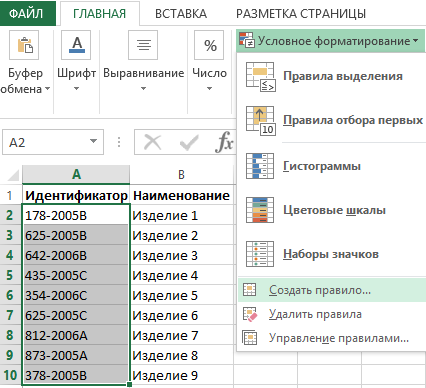Click the Наименование header cell

[x=182, y=195]
